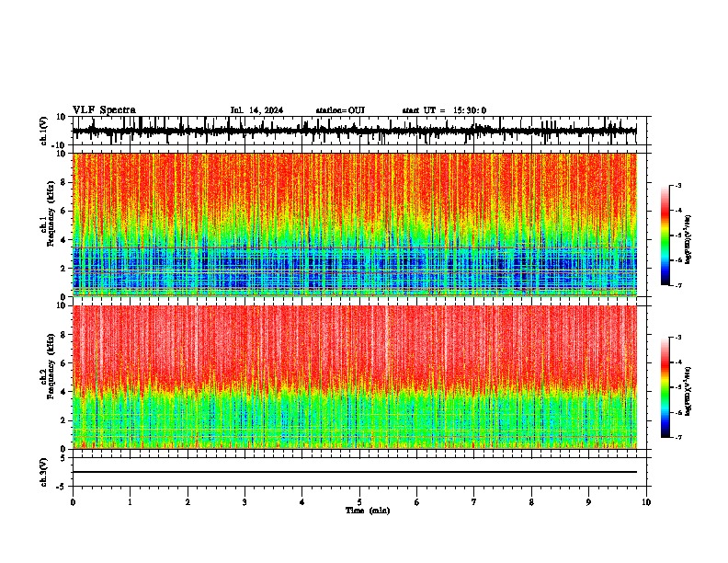
Task: Click the time axis tick label "8"
Action: coord(531,502)
